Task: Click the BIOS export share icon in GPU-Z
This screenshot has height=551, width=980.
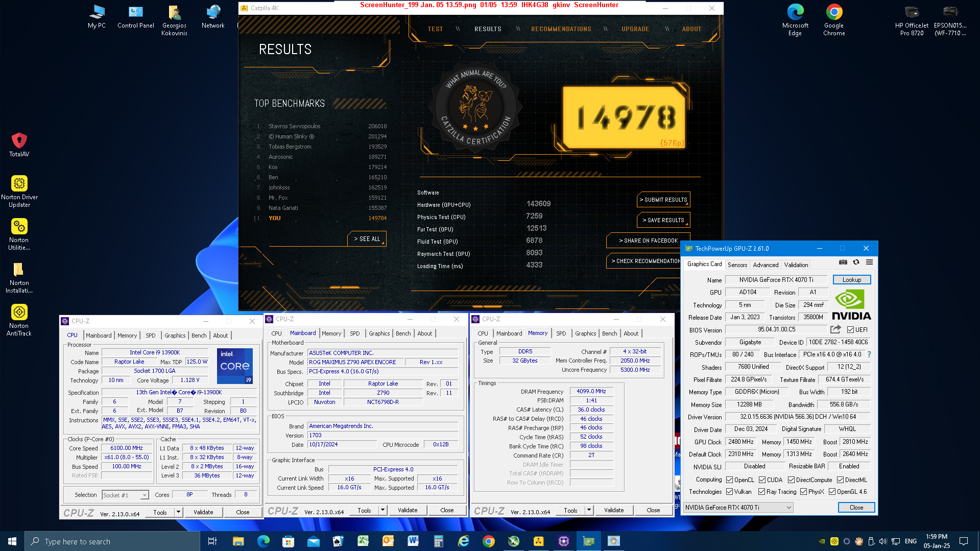Action: pos(835,329)
